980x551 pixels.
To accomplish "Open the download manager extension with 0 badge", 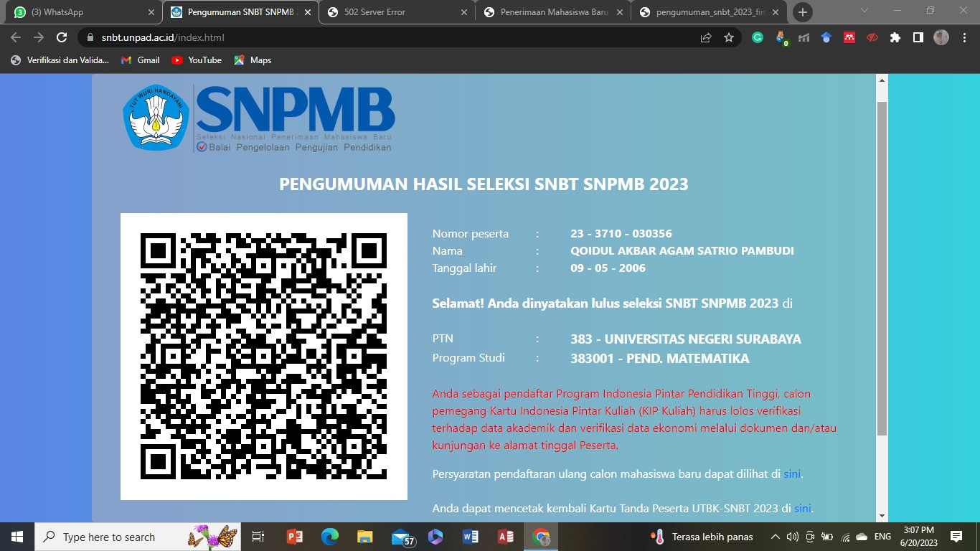I will 781,38.
